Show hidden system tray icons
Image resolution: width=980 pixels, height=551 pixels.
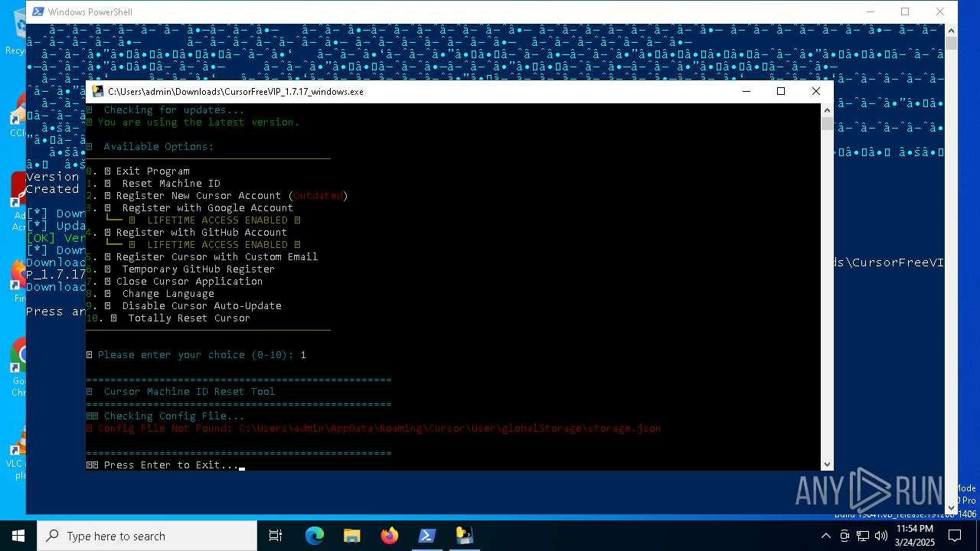825,536
